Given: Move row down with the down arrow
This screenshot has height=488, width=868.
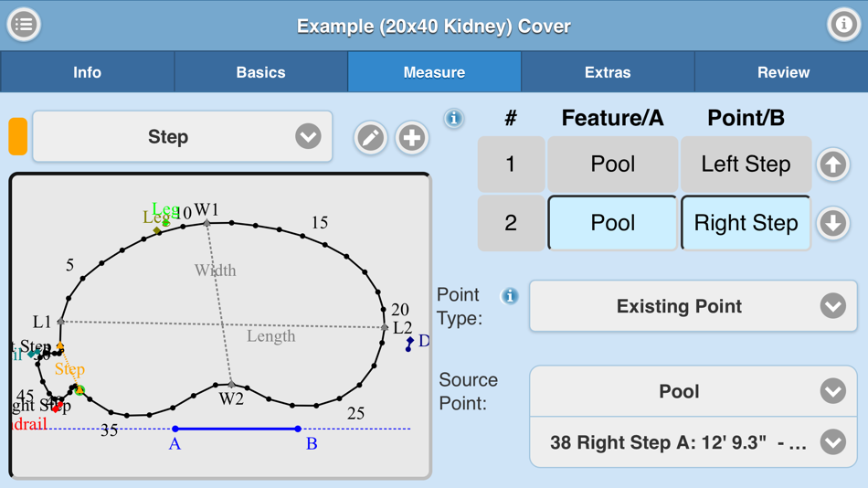Looking at the screenshot, I should pyautogui.click(x=832, y=223).
